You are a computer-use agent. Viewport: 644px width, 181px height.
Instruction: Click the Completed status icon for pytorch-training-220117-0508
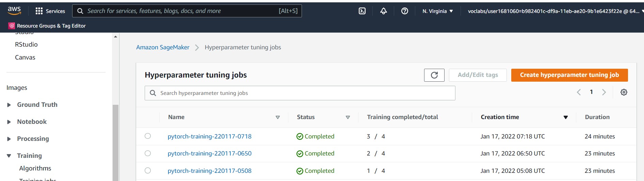click(300, 171)
